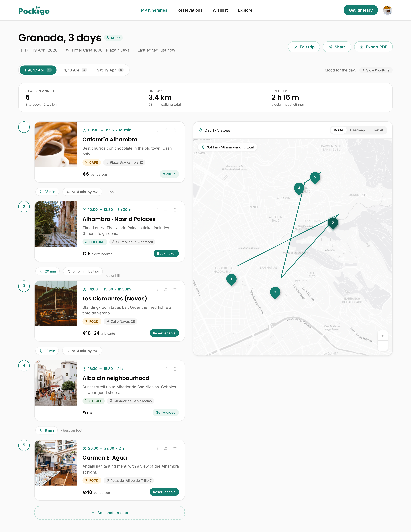Viewport: 411px width, 532px height.
Task: Click Book ticket for Nasrid Palaces
Action: click(x=166, y=254)
